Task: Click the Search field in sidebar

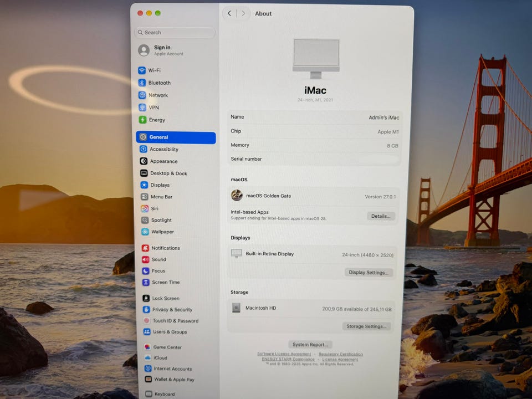Action: 175,33
